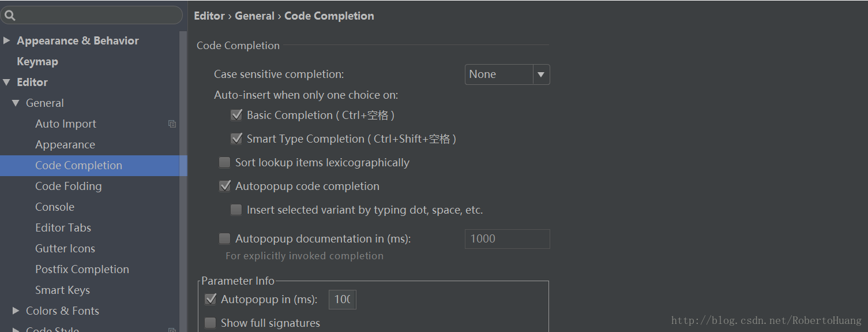Click Editor in the breadcrumb path
868x332 pixels.
(x=209, y=16)
